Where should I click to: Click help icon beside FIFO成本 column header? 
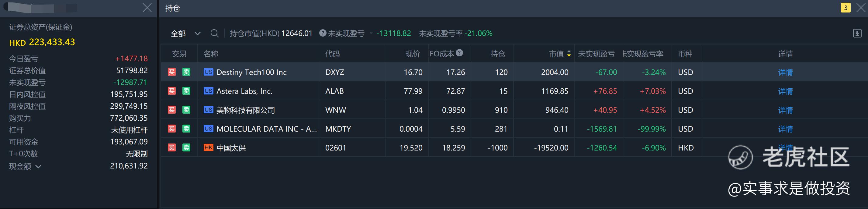(x=459, y=53)
